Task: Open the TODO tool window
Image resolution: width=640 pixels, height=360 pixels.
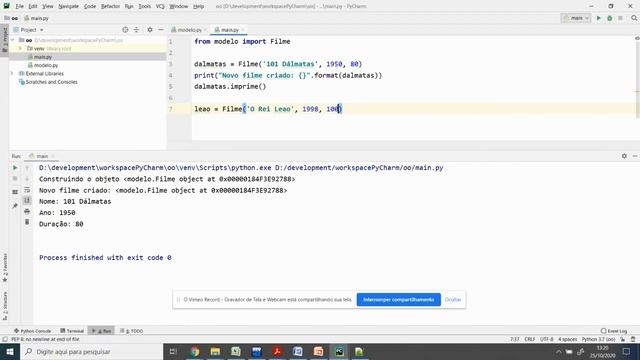Action: click(x=131, y=331)
